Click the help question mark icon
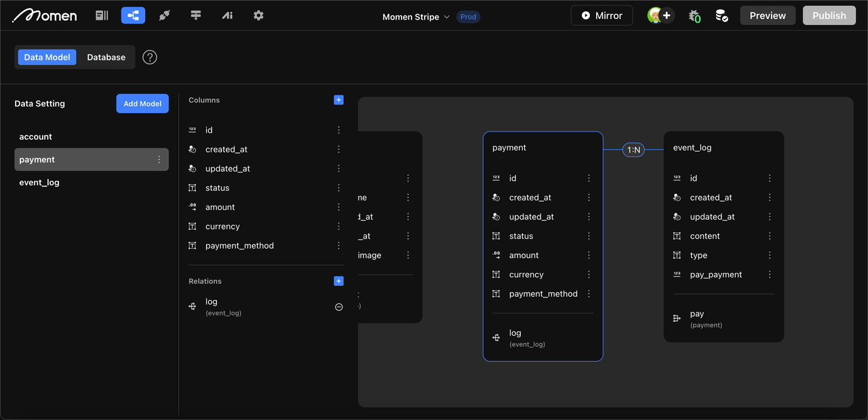868x420 pixels. [x=150, y=58]
